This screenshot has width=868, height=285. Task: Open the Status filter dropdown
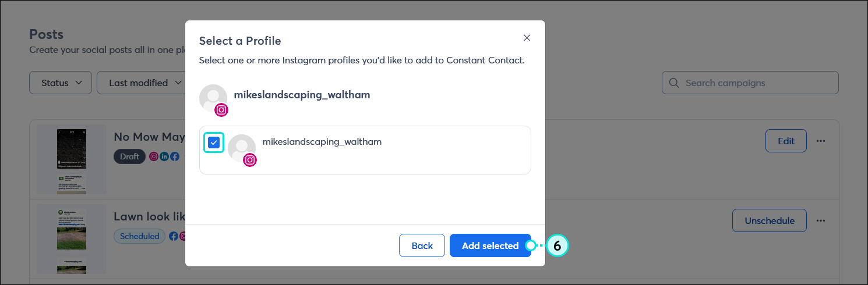click(61, 83)
